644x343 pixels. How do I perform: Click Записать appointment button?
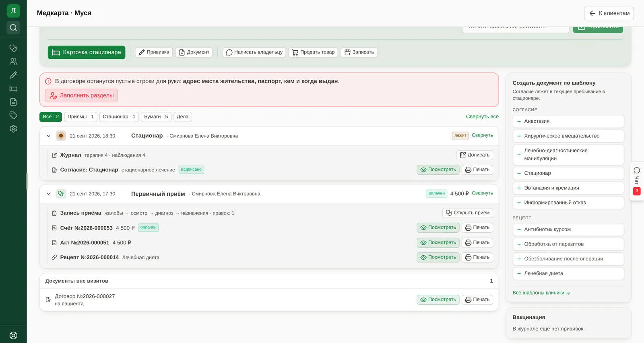(359, 52)
